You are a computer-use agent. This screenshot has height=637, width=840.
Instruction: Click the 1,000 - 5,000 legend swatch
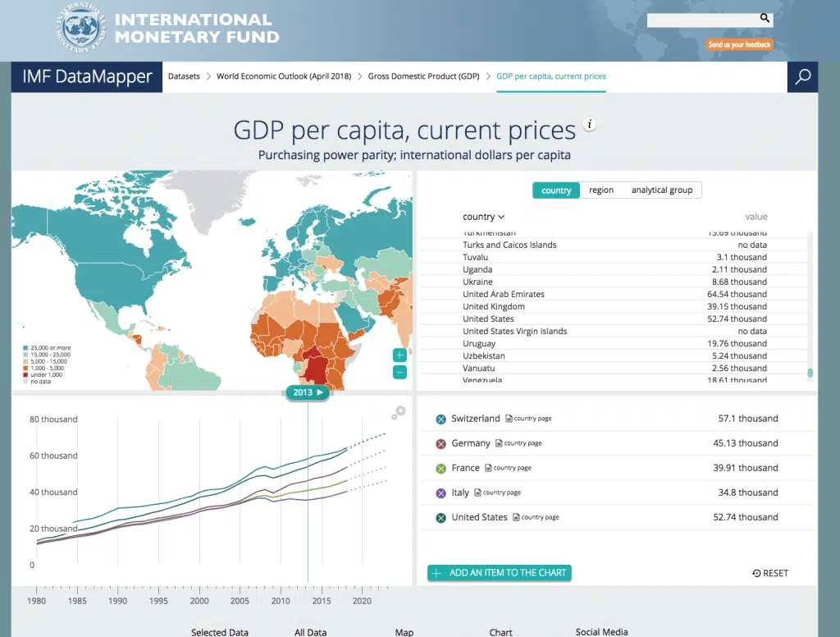25,369
